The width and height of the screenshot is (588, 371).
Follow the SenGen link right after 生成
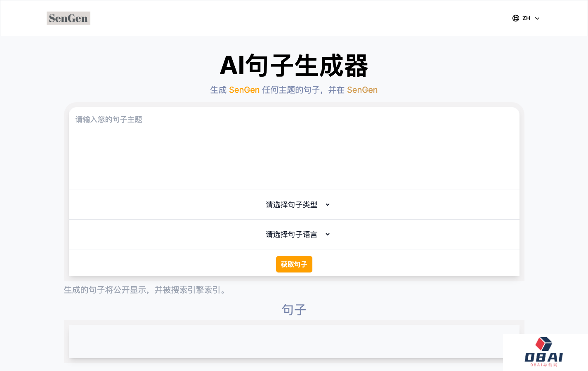[x=244, y=90]
